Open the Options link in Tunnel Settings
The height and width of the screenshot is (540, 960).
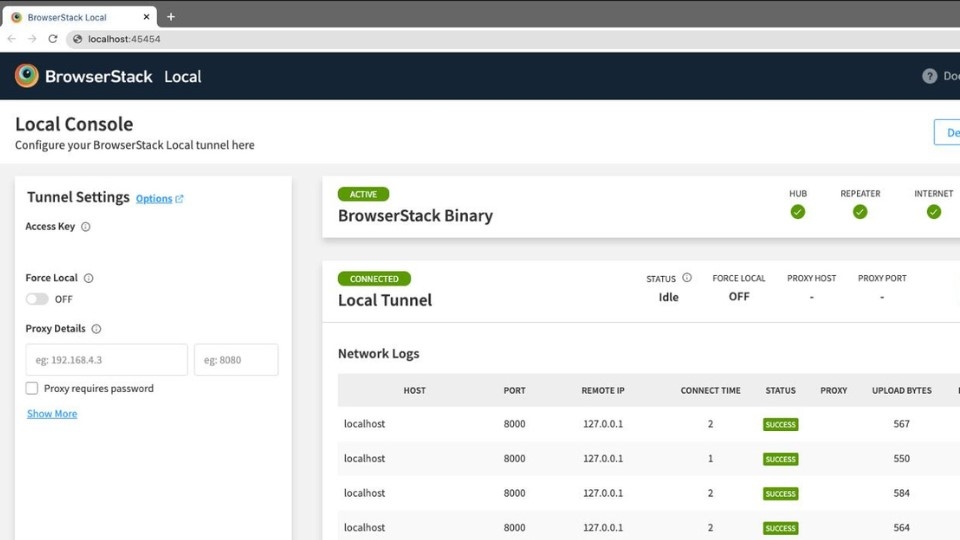154,198
